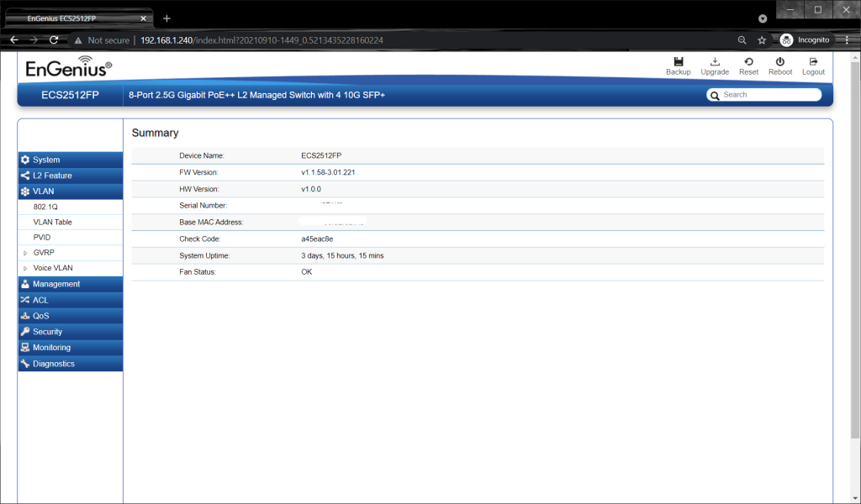This screenshot has height=504, width=861.
Task: Bookmark this page with the star icon
Action: point(762,40)
